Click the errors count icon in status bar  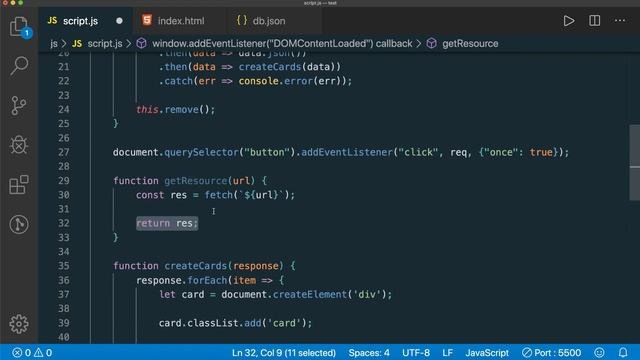coord(17,353)
